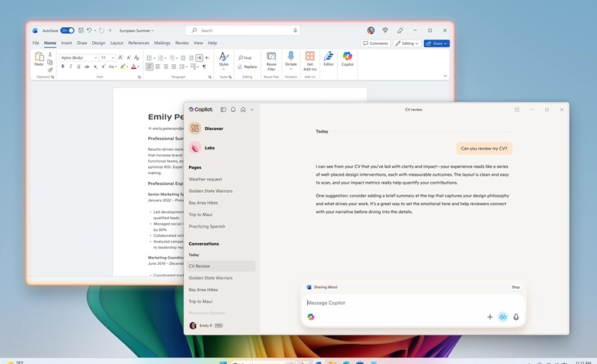Viewport: 597px width, 364px height.
Task: Open the Aptos (Body) font name dropdown
Action: pos(78,57)
